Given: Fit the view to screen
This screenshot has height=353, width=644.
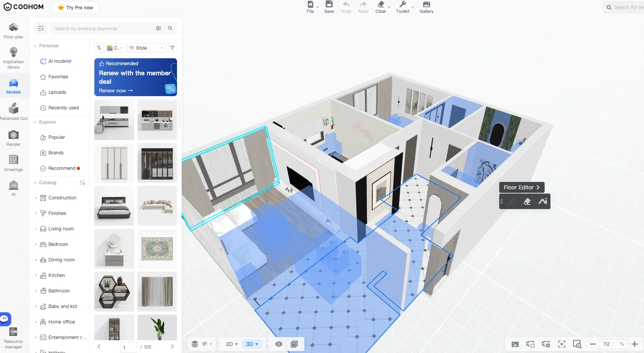Looking at the screenshot, I should coord(562,344).
